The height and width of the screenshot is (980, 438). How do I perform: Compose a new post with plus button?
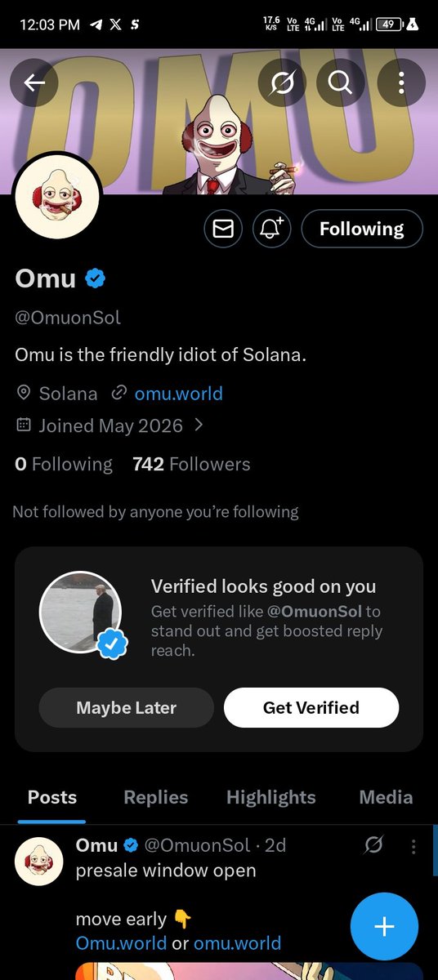384,926
